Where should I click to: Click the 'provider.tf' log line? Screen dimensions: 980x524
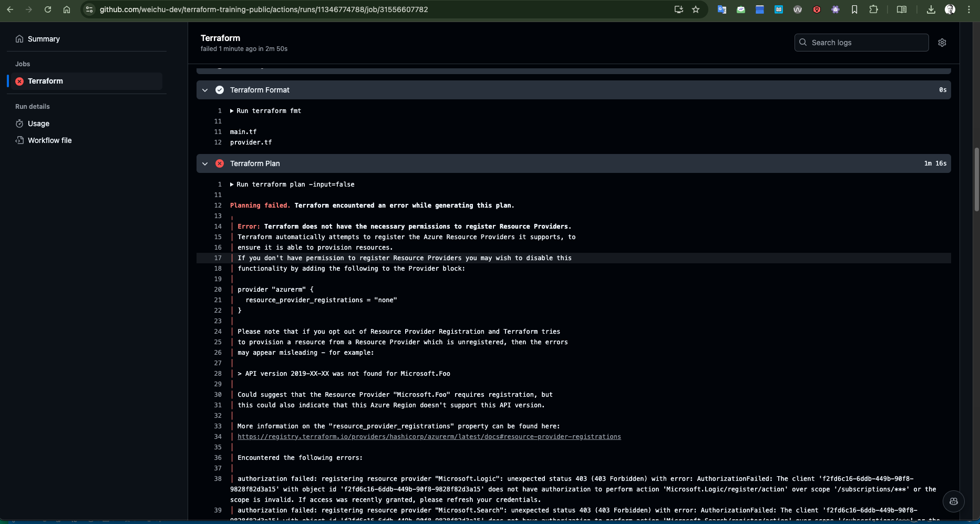(x=251, y=142)
